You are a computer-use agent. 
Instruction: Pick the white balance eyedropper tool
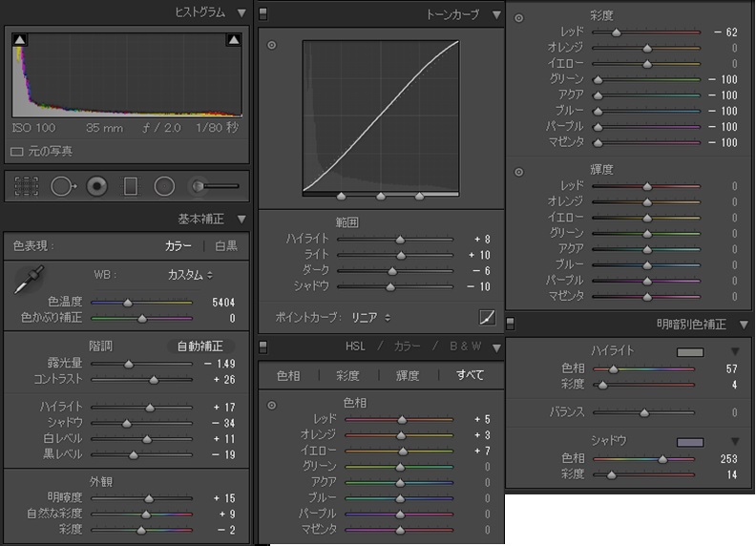29,280
